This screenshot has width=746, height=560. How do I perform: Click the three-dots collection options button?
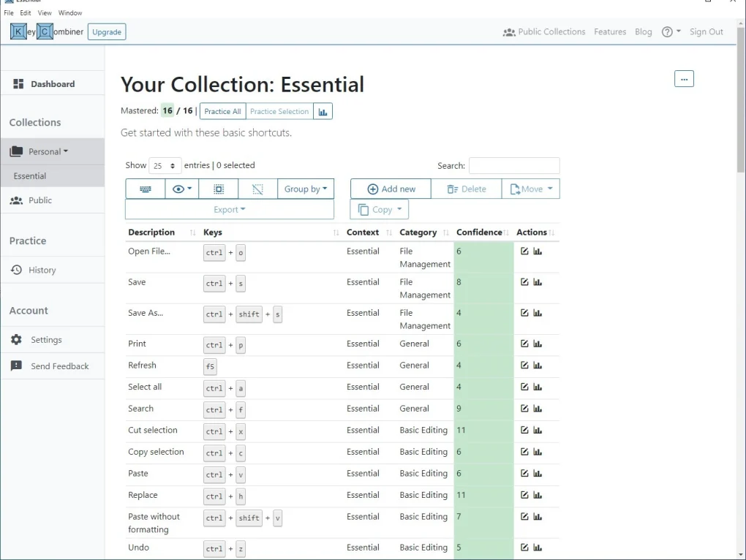coord(684,79)
